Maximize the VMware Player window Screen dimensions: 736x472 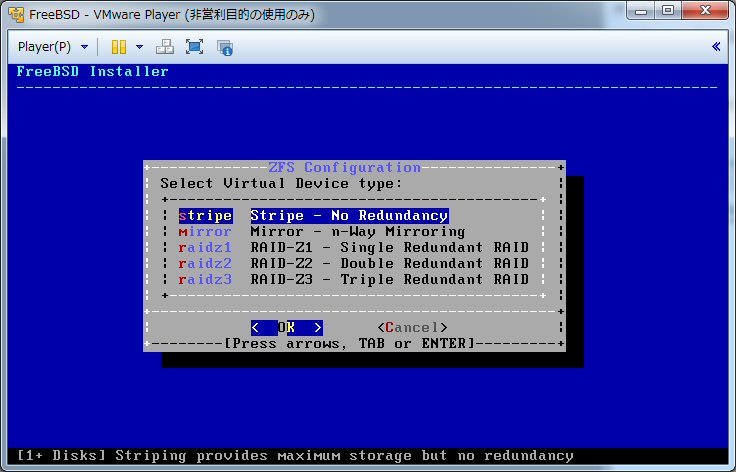[x=668, y=11]
